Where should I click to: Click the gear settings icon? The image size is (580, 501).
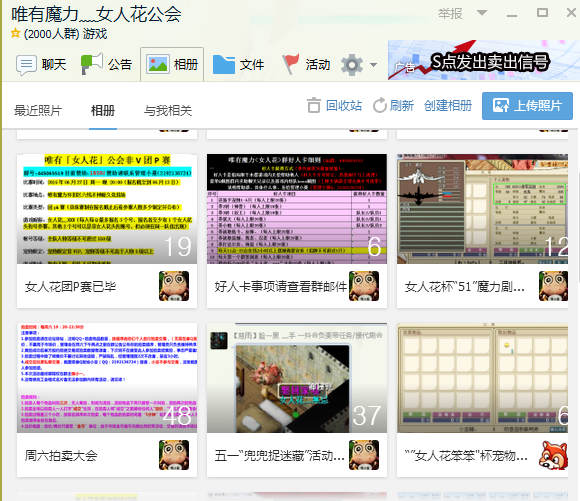[x=352, y=65]
